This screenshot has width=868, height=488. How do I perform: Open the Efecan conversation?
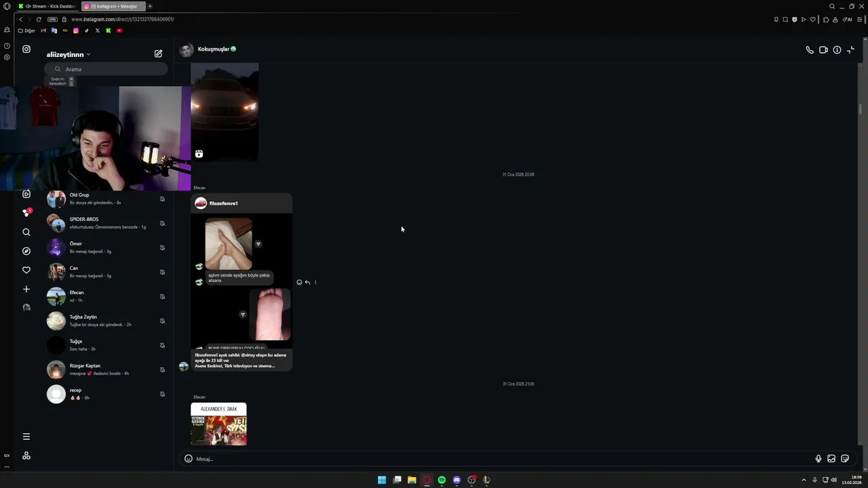click(106, 296)
